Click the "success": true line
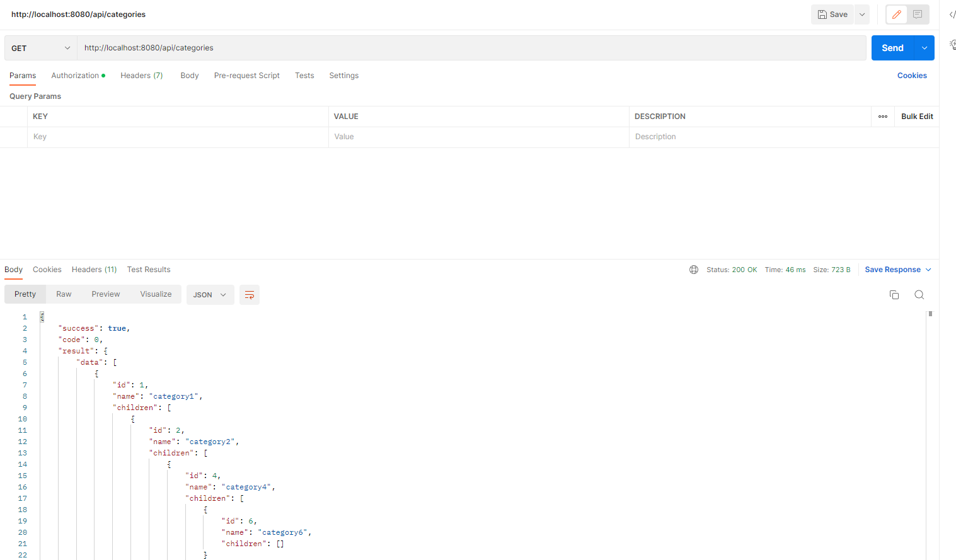 (x=94, y=328)
